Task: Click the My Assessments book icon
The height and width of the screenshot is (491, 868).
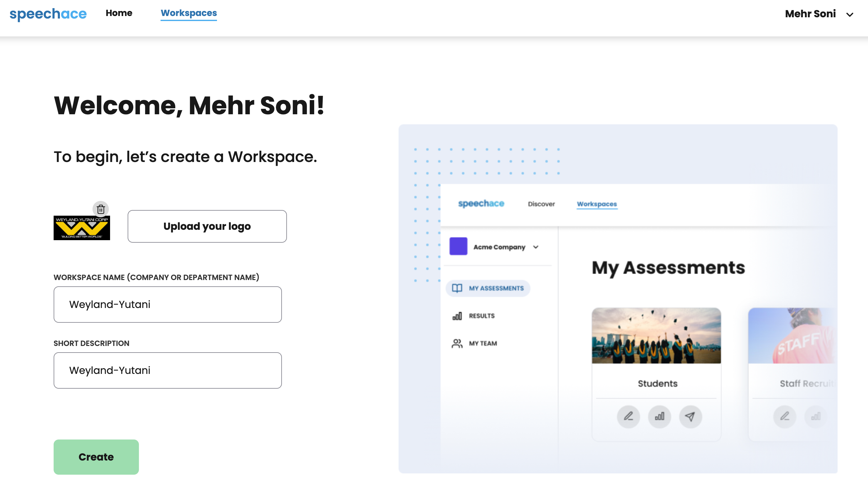Action: tap(457, 288)
